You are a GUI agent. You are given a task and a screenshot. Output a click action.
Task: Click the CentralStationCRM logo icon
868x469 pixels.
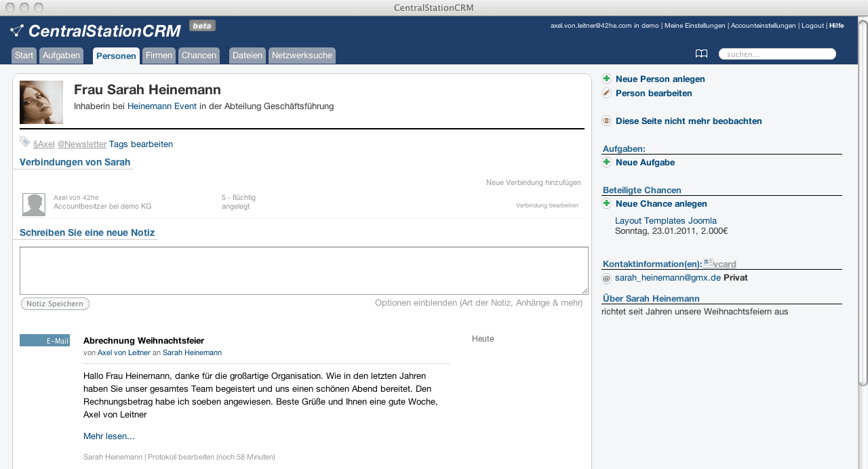click(17, 30)
